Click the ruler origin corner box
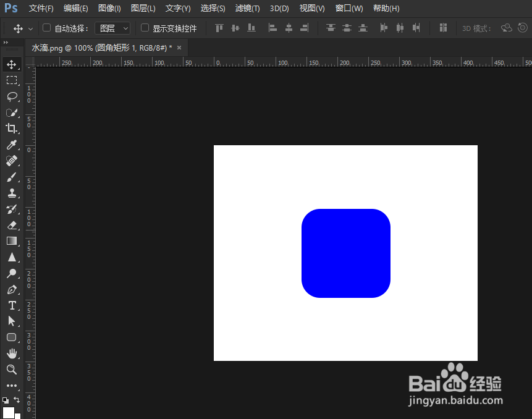This screenshot has width=532, height=419. (x=30, y=62)
